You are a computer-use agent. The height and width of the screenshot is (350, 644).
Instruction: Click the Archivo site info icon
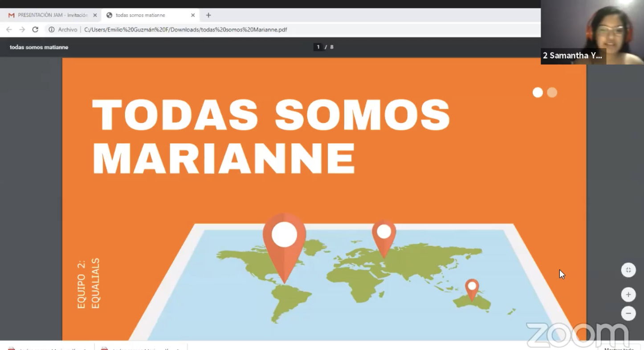click(52, 29)
